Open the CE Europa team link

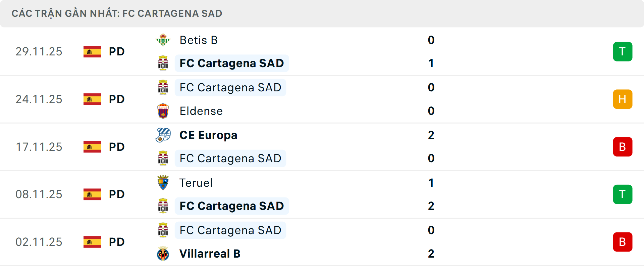point(208,135)
